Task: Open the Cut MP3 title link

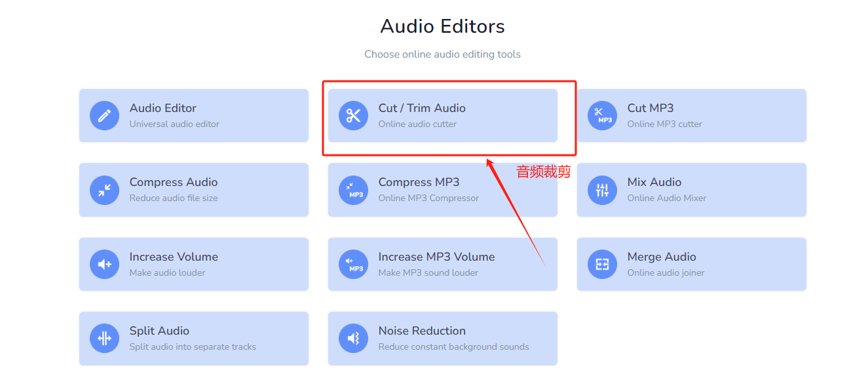Action: (651, 108)
